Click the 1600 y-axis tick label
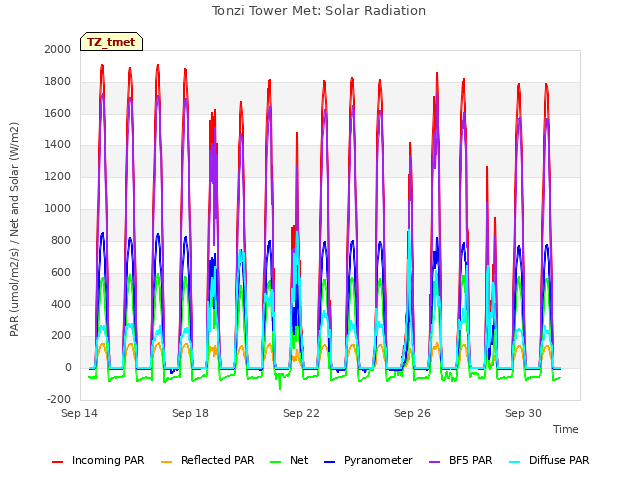The height and width of the screenshot is (480, 640). [58, 113]
